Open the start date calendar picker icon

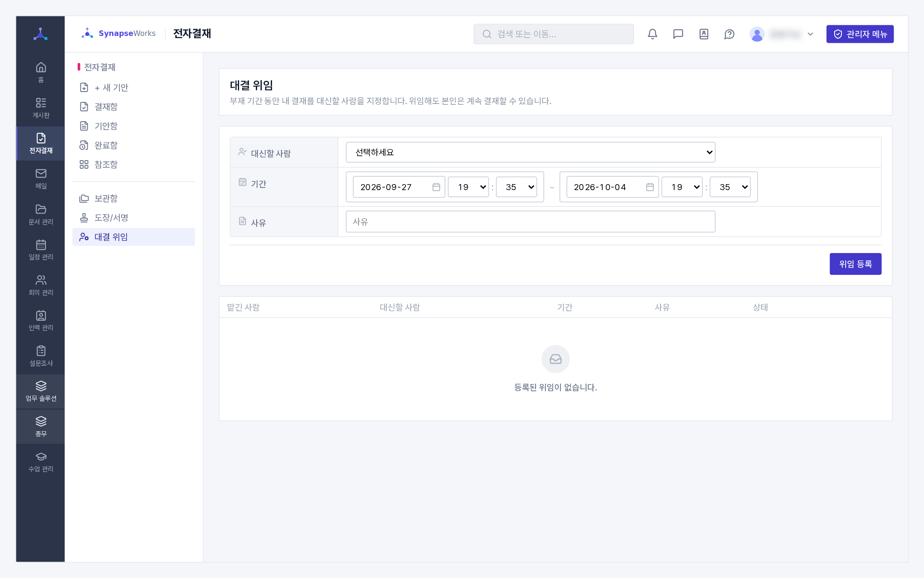(436, 187)
